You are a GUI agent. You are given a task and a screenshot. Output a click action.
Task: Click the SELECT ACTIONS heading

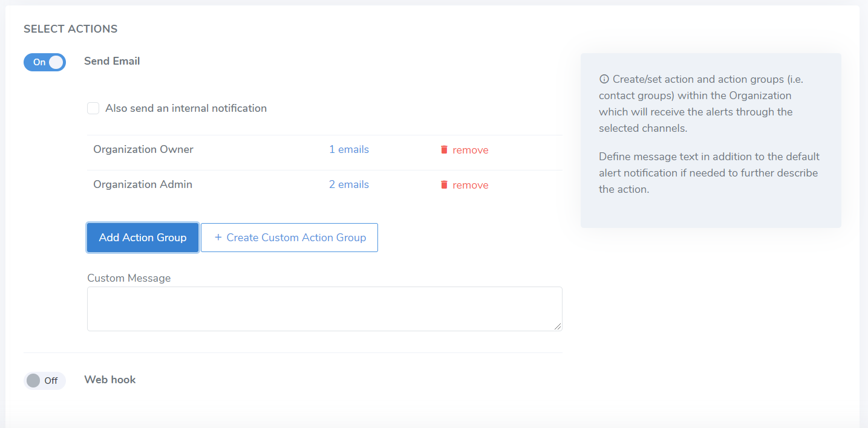pos(71,29)
